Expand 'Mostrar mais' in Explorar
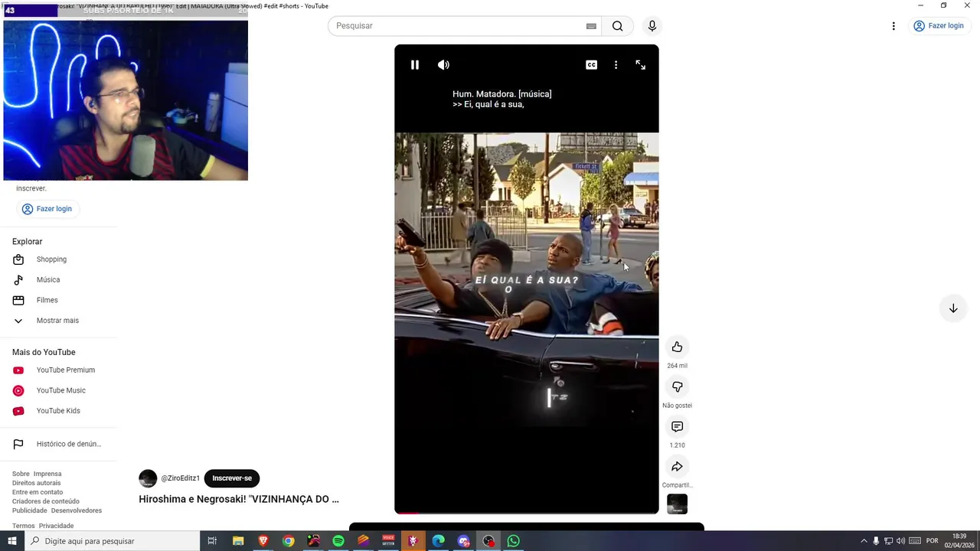980x551 pixels. click(x=58, y=321)
